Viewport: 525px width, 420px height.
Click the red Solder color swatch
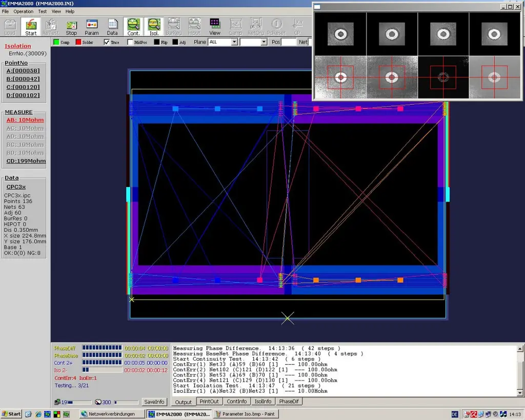click(x=78, y=42)
